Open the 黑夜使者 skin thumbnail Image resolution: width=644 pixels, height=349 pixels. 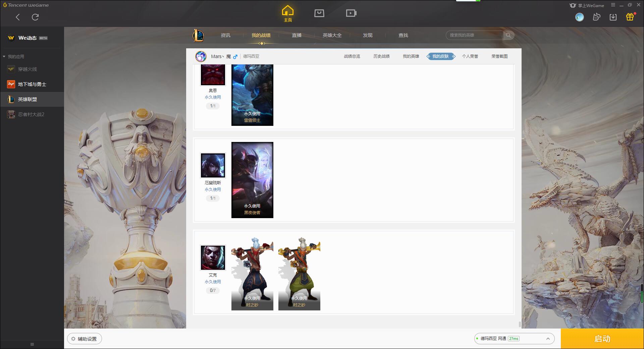click(252, 180)
